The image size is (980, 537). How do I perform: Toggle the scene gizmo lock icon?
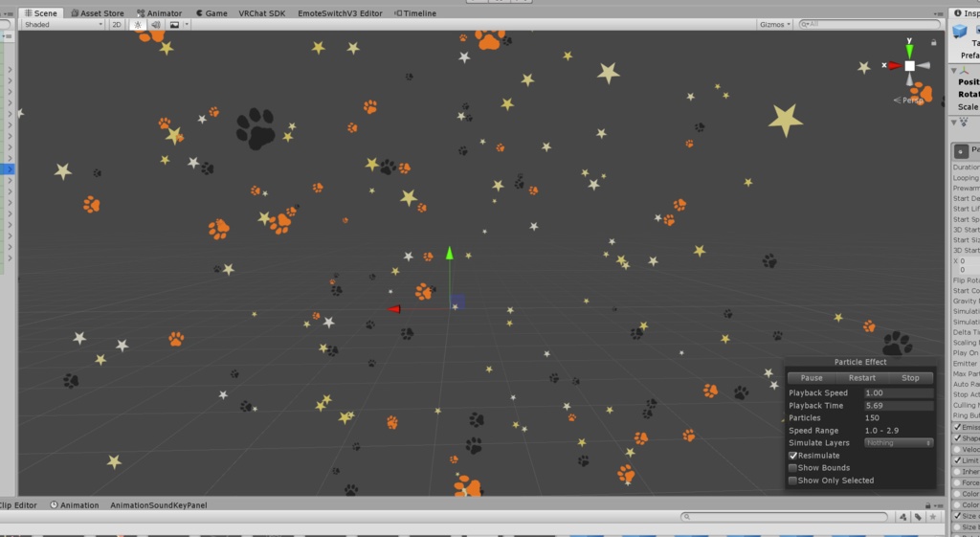(934, 42)
